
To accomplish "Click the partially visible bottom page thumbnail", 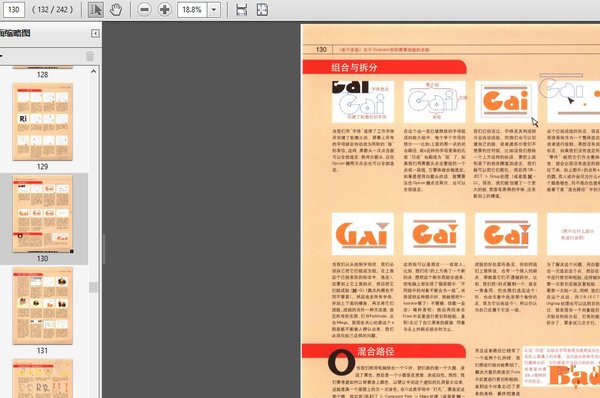I will click(42, 378).
